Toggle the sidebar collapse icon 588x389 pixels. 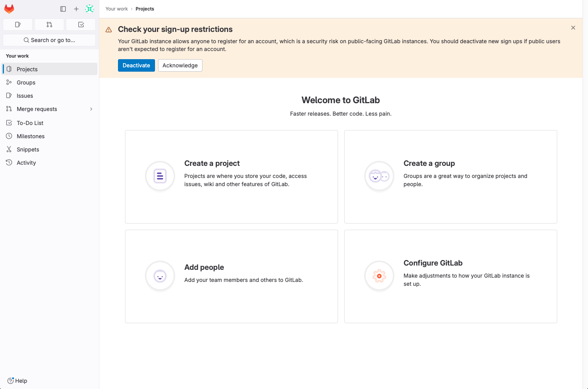[x=63, y=9]
